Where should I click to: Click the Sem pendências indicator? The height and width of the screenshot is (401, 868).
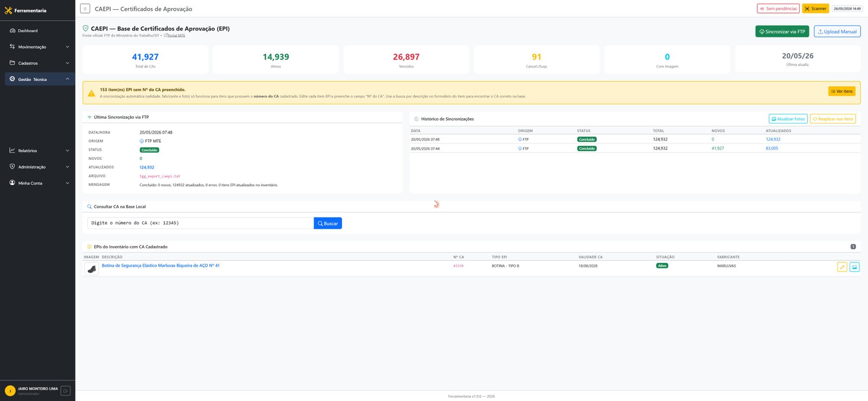(778, 9)
